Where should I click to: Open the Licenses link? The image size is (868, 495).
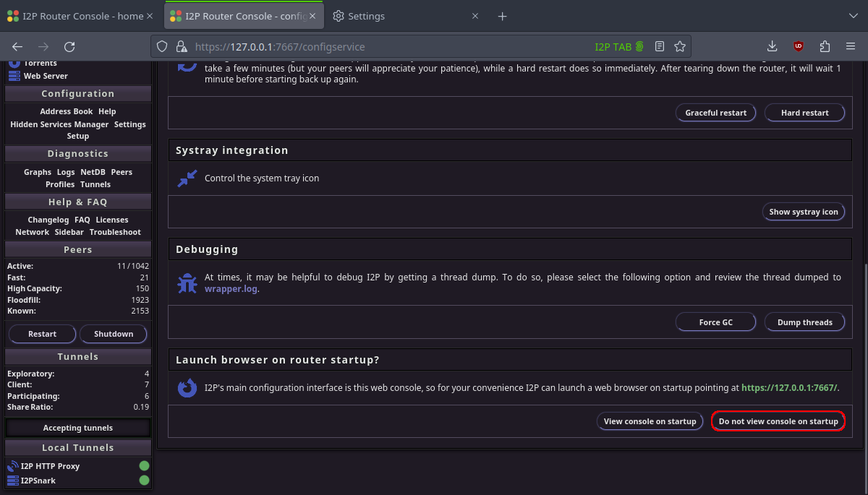(x=112, y=220)
